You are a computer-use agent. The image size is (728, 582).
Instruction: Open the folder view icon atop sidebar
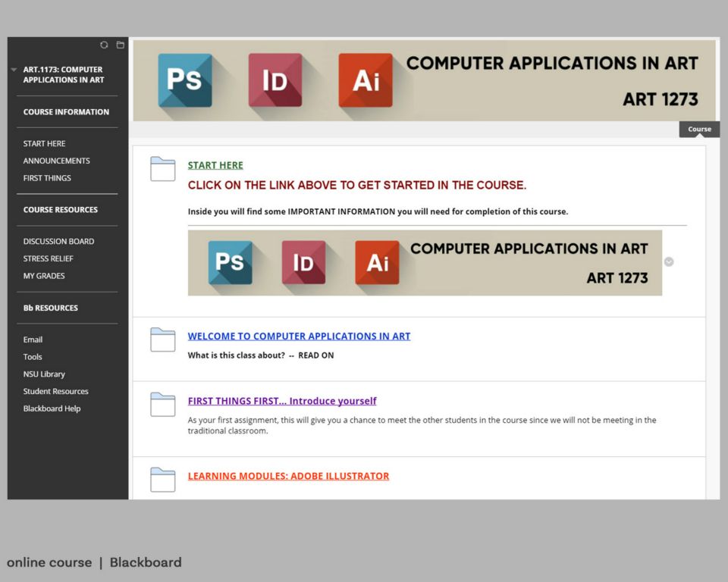click(121, 45)
